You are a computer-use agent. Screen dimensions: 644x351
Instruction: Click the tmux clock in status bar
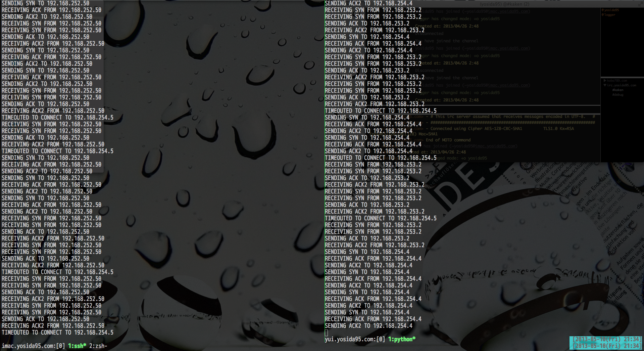tap(607, 343)
